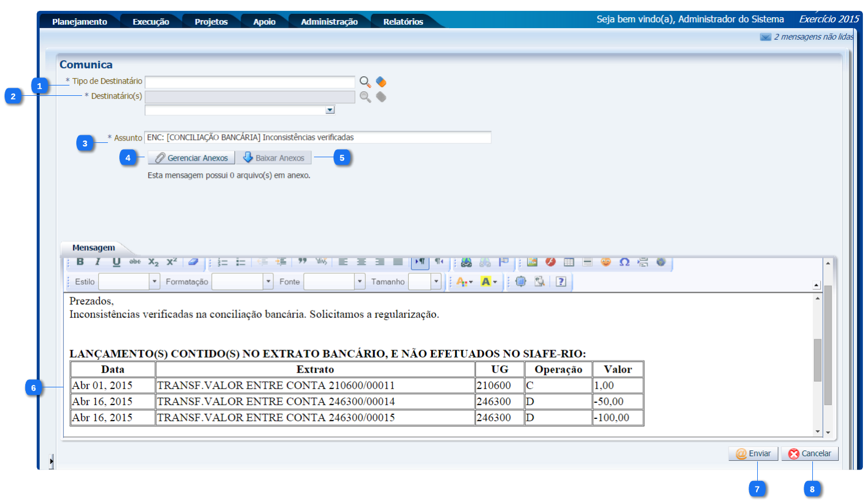Toggle bold formatting in the editor

click(80, 262)
